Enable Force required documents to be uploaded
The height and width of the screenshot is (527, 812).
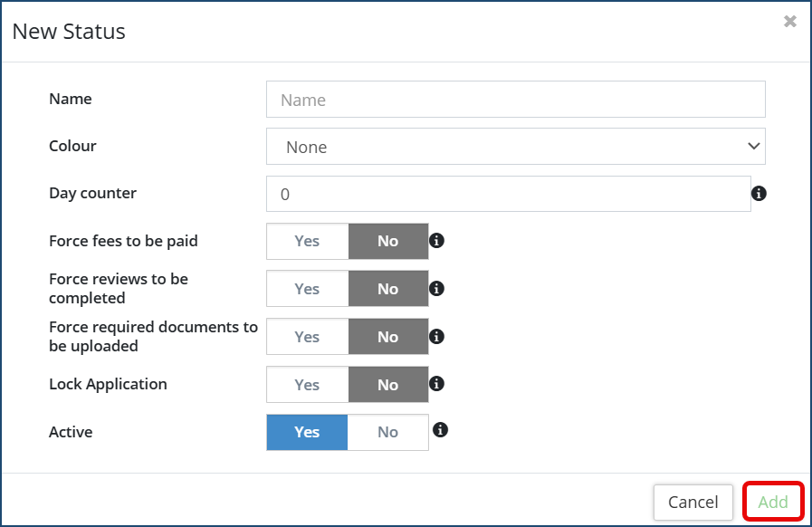click(x=308, y=337)
